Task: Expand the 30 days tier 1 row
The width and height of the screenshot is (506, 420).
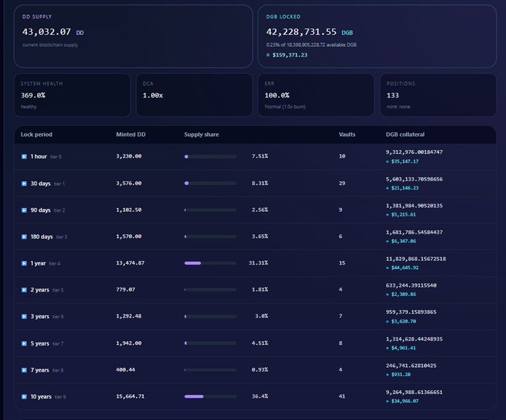Action: pyautogui.click(x=24, y=184)
